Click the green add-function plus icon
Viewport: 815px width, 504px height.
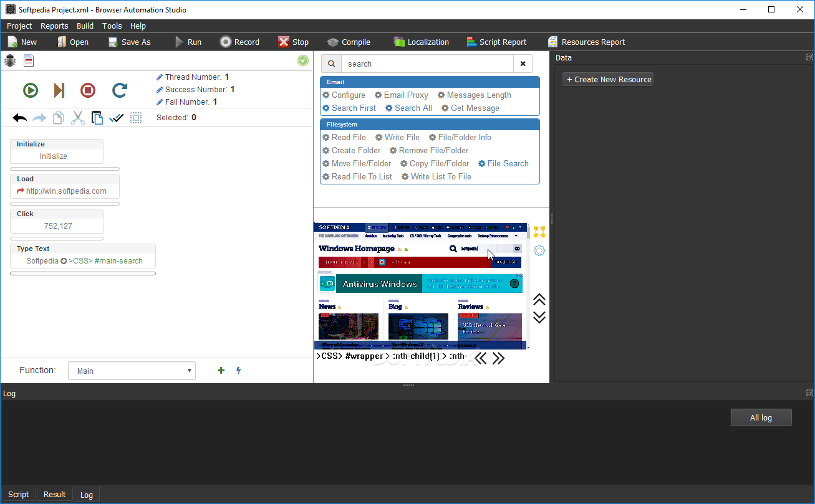pyautogui.click(x=221, y=370)
